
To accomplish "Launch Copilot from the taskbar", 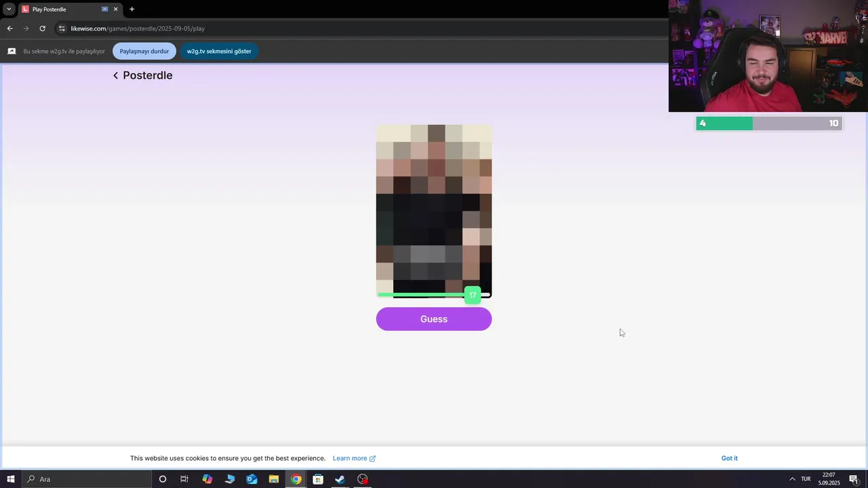I will pos(208,479).
